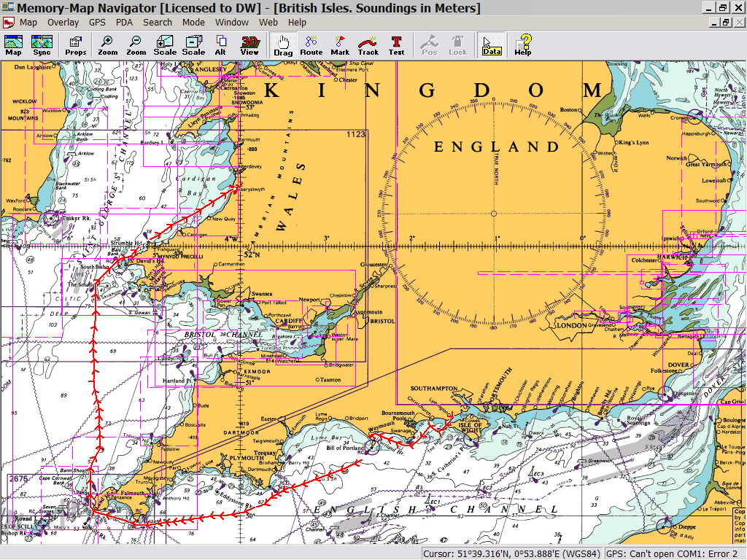Image resolution: width=747 pixels, height=560 pixels.
Task: Open the Search menu
Action: [158, 23]
